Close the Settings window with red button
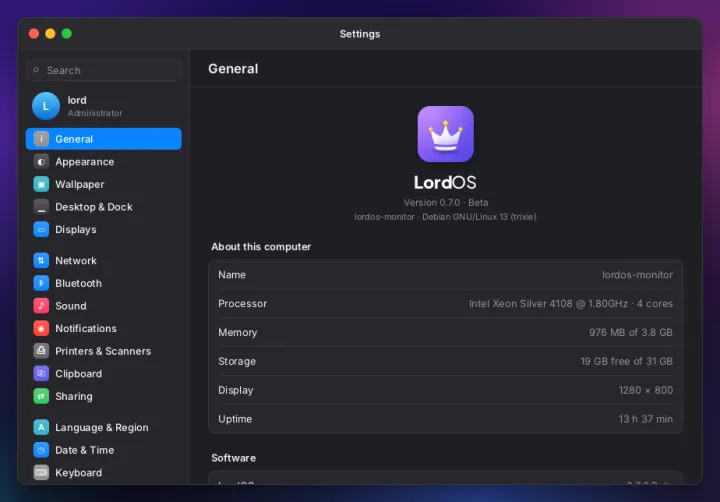This screenshot has width=720, height=502. point(34,34)
